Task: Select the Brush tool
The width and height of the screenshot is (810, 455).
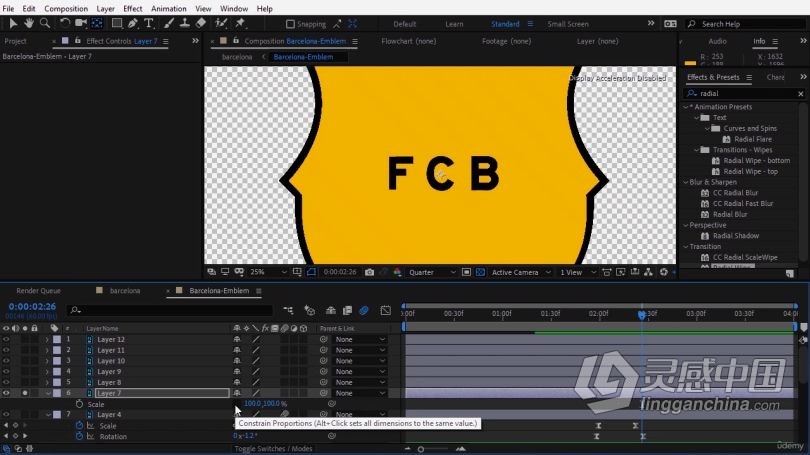Action: tap(169, 23)
